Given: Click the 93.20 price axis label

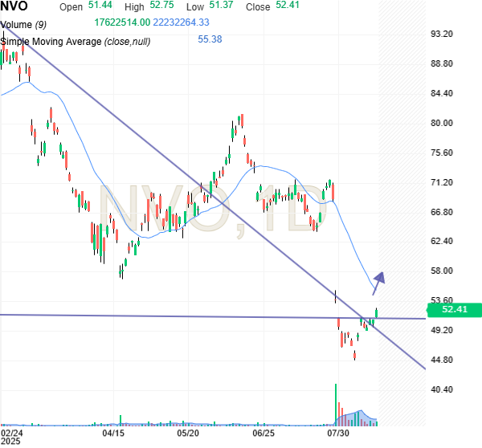Looking at the screenshot, I should (x=443, y=34).
